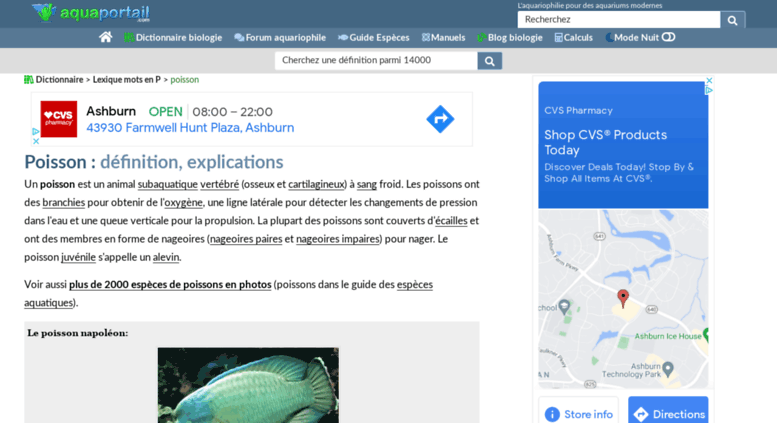This screenshot has width=777, height=423.
Task: Follow the nageoires paires link
Action: click(x=246, y=239)
